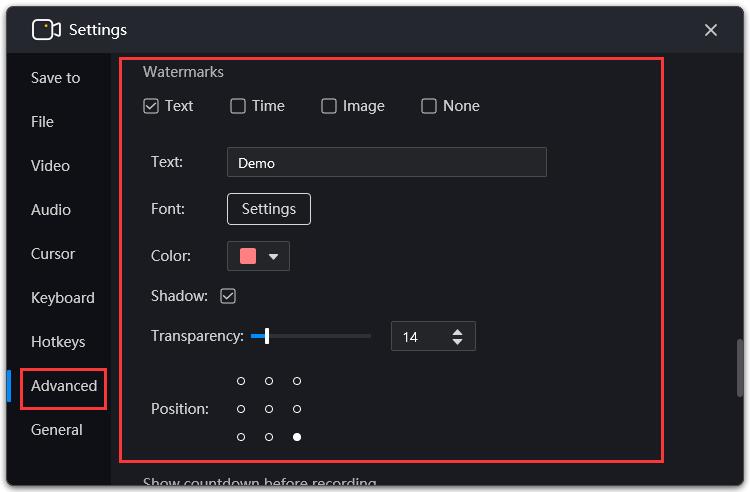Select top-center watermark position
Viewport: 750px width, 492px height.
pos(269,381)
